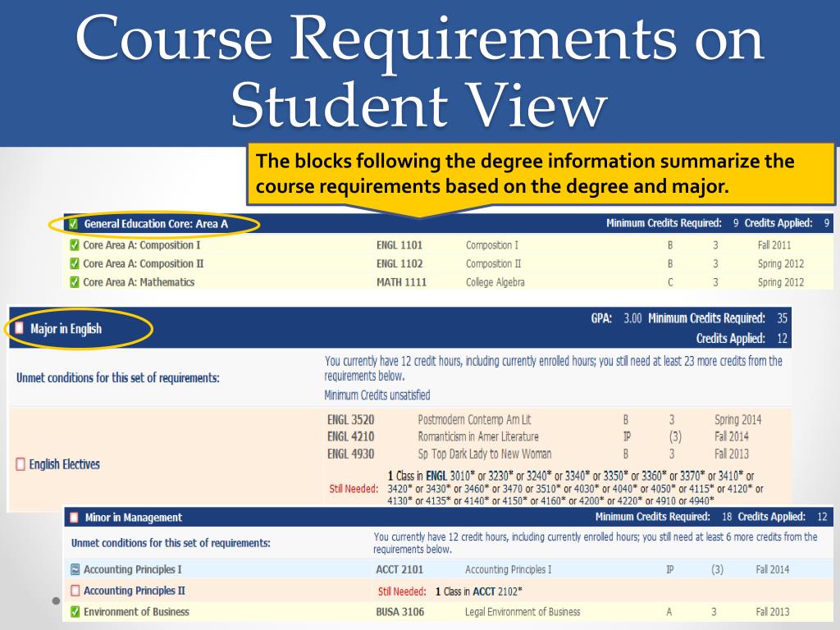Viewport: 840px width, 630px height.
Task: Select the General Education Core: Area A header
Action: pos(156,224)
